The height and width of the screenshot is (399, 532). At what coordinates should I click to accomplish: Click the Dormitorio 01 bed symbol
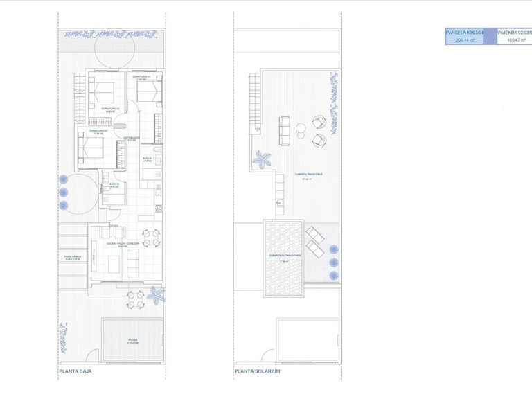[148, 91]
